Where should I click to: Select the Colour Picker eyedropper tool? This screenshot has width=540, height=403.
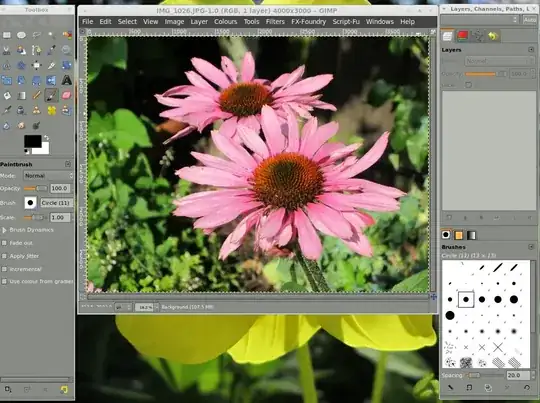(51, 50)
